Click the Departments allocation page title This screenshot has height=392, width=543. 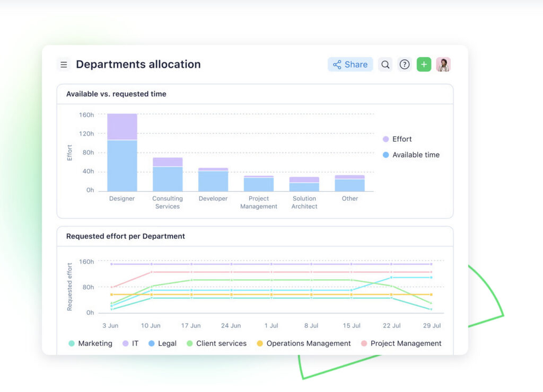click(138, 65)
